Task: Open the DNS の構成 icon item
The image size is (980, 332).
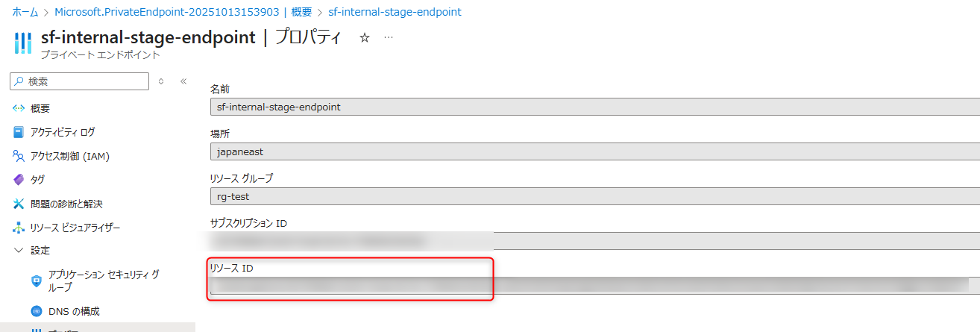Action: click(x=36, y=311)
